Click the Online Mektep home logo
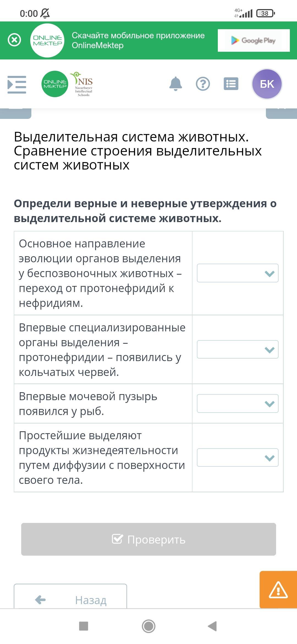Viewport: 297px width, 644px height. [x=55, y=84]
